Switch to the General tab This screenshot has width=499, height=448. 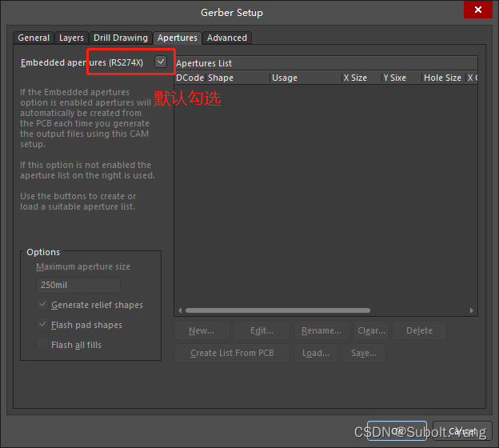point(34,38)
